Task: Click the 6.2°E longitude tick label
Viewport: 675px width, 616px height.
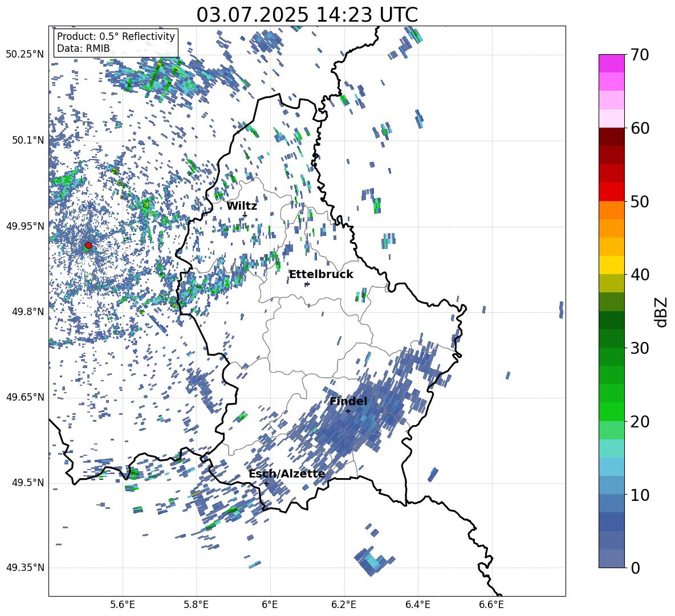Action: 344,605
